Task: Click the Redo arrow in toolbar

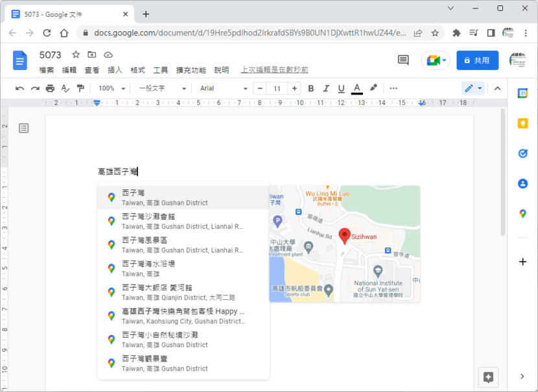Action: point(34,89)
